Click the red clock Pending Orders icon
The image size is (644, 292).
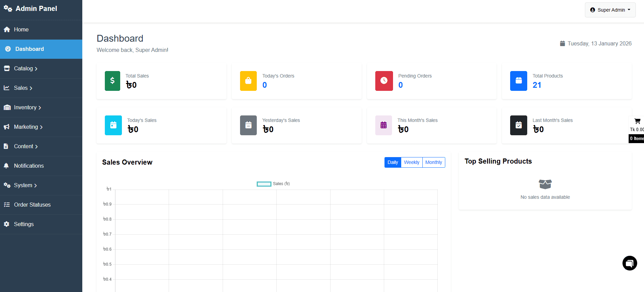point(384,81)
